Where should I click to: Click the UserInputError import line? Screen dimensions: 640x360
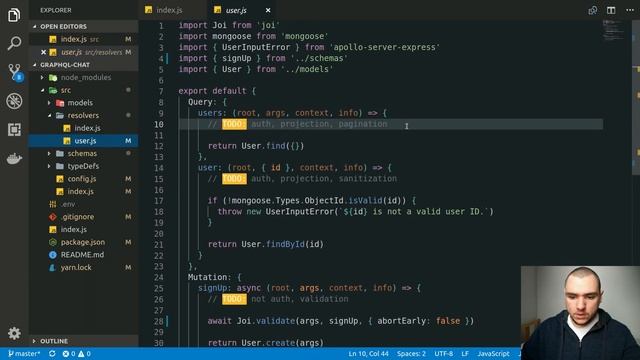[x=309, y=47]
